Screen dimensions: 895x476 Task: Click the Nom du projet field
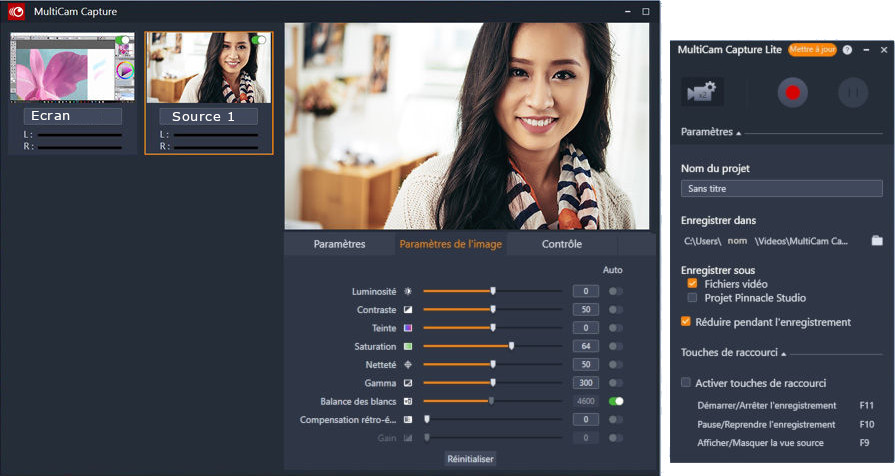coord(781,188)
